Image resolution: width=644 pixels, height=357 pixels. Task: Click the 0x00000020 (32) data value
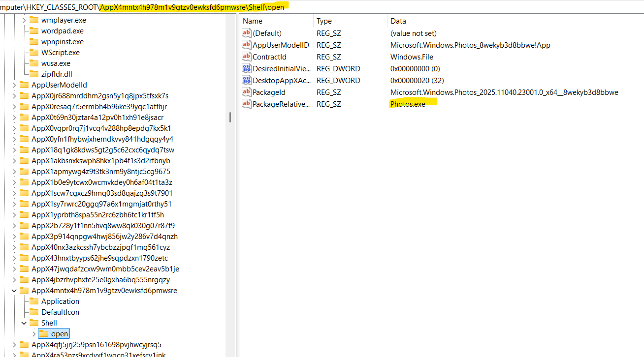[417, 80]
